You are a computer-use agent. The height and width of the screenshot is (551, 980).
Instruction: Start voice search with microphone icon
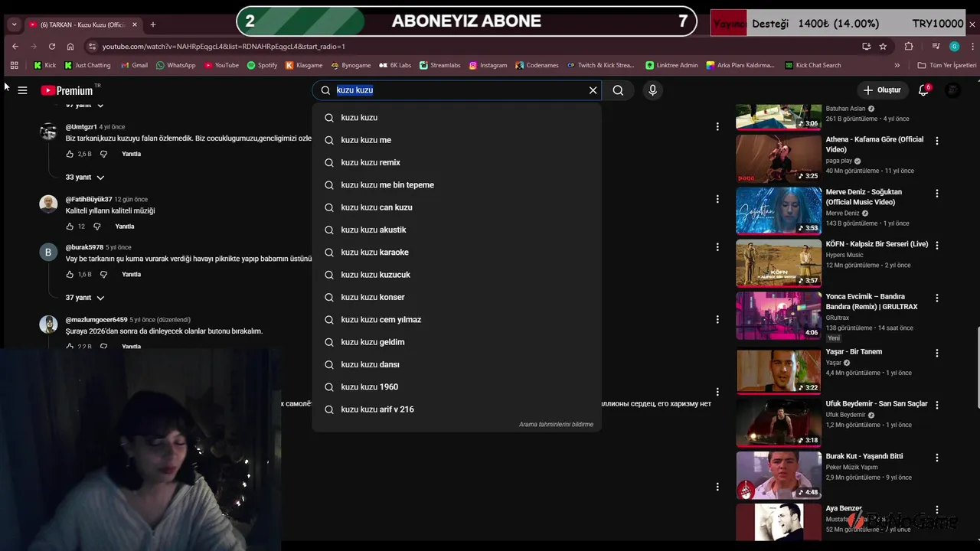pos(652,90)
